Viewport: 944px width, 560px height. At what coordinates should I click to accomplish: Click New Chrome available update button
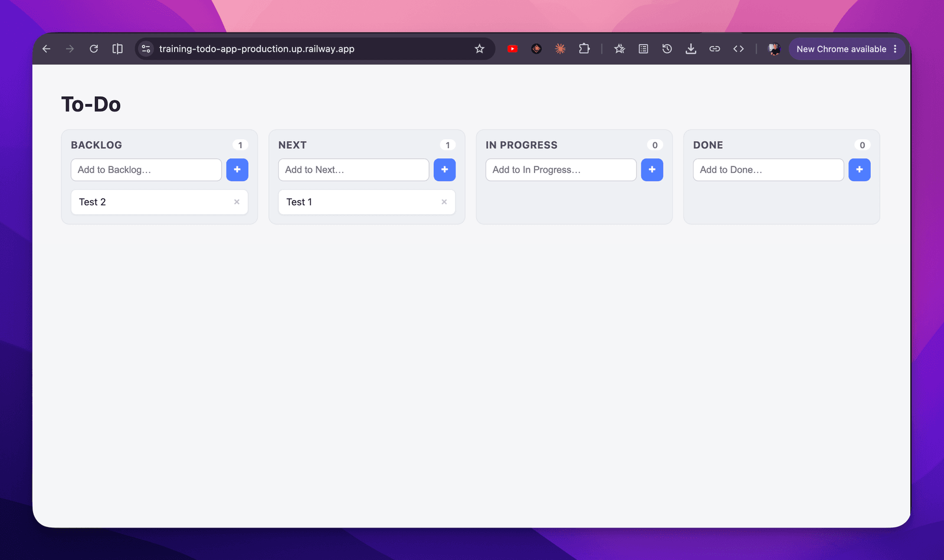[847, 49]
